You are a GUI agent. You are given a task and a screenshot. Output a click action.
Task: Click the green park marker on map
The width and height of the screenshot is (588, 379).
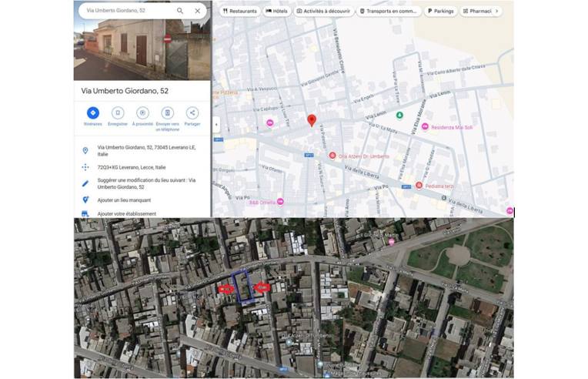tap(399, 116)
